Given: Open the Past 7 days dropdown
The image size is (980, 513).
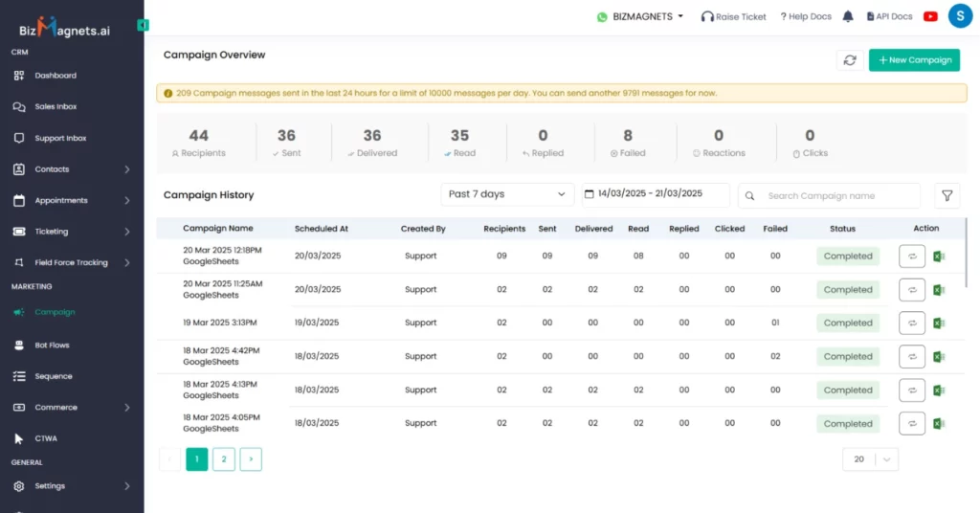Looking at the screenshot, I should 507,194.
